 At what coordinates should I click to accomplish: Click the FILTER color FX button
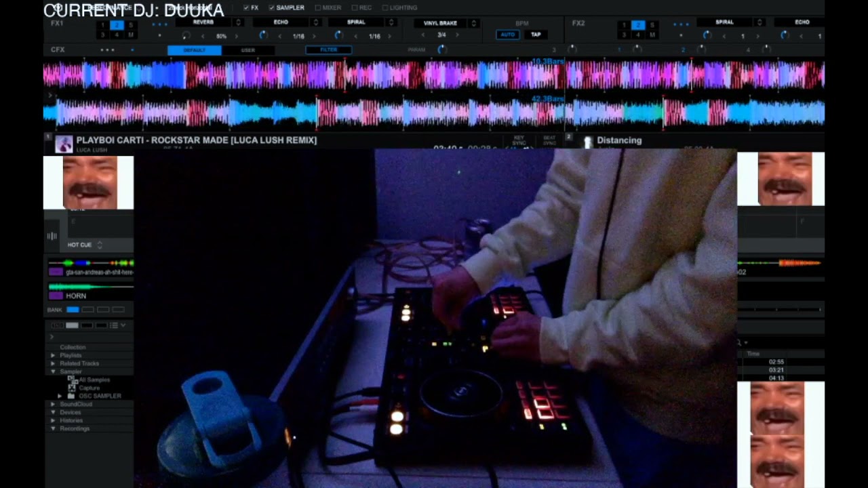click(329, 50)
